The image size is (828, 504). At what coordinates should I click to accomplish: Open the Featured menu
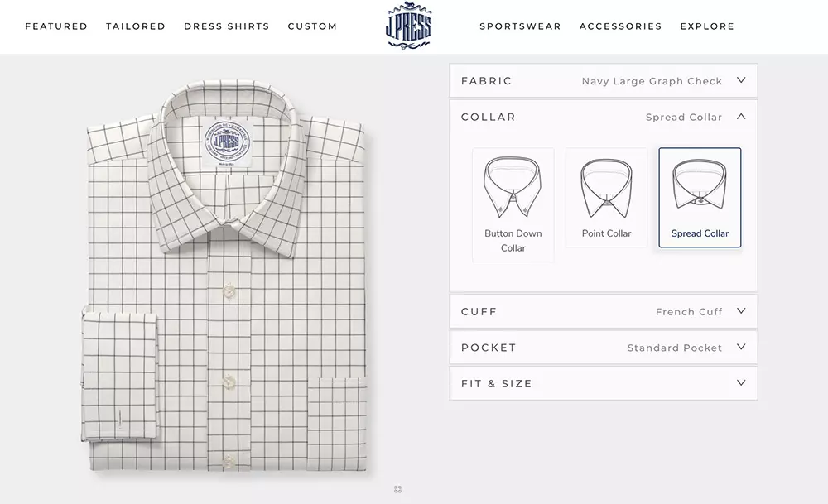point(56,26)
